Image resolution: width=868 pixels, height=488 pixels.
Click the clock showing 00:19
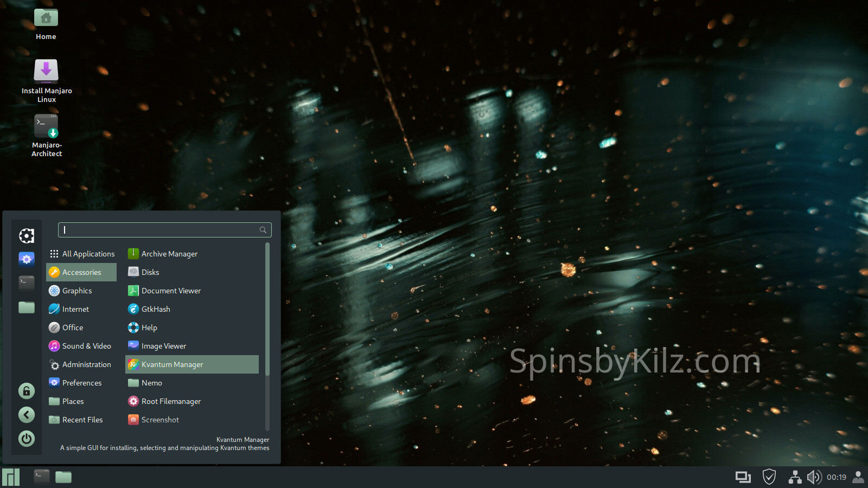click(836, 477)
